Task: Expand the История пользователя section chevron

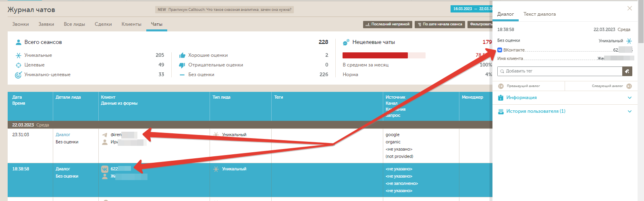Action: (x=629, y=111)
